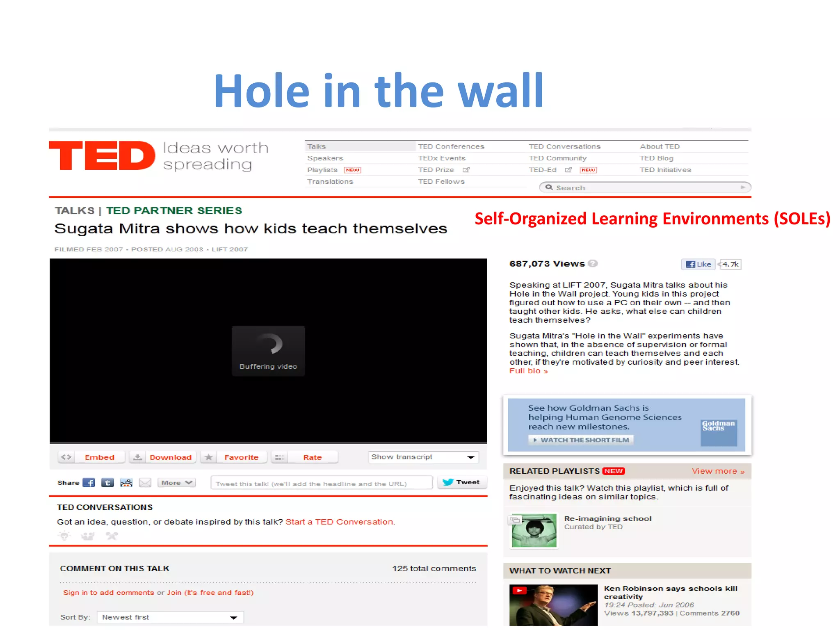Click the views help question icon
840x630 pixels.
tap(593, 263)
